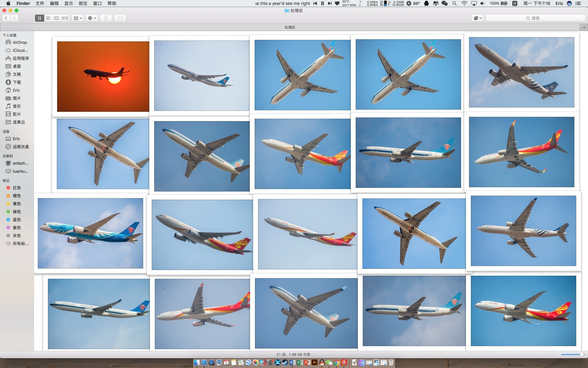Switch to column view
This screenshot has height=368, width=588.
pyautogui.click(x=56, y=18)
